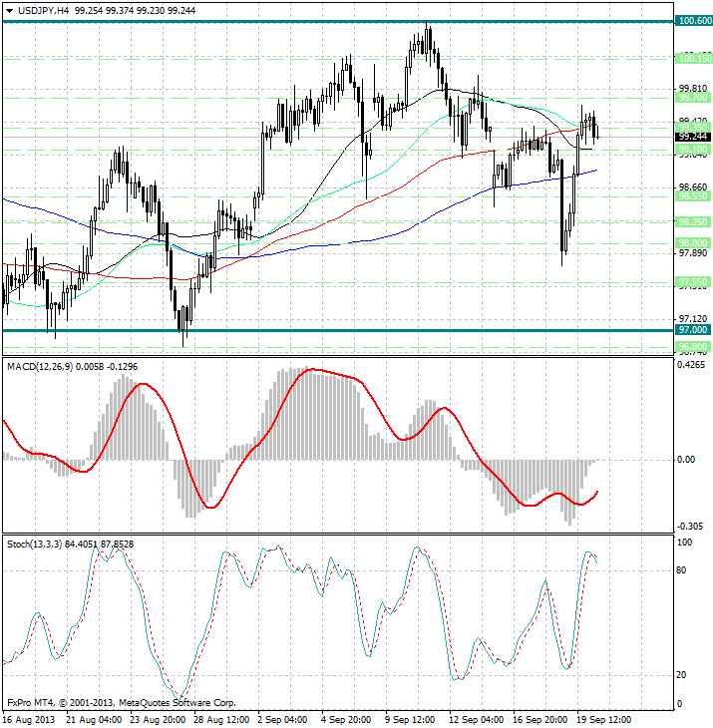Select the current price label 99.244

[x=693, y=137]
